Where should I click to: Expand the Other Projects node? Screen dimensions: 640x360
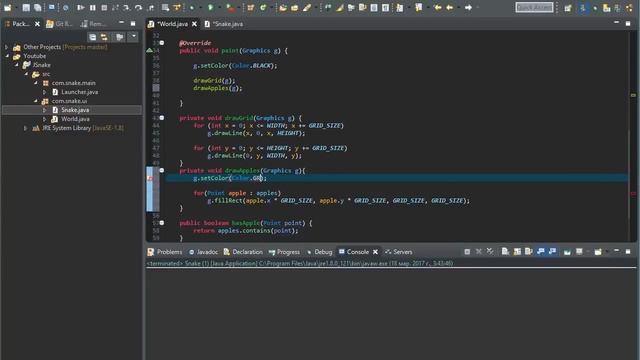pyautogui.click(x=7, y=47)
